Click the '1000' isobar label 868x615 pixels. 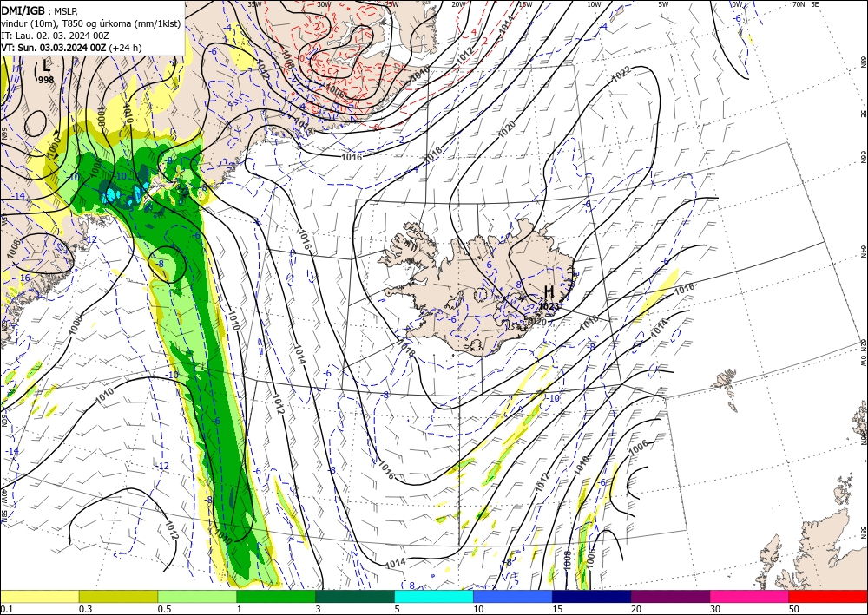coord(54,147)
